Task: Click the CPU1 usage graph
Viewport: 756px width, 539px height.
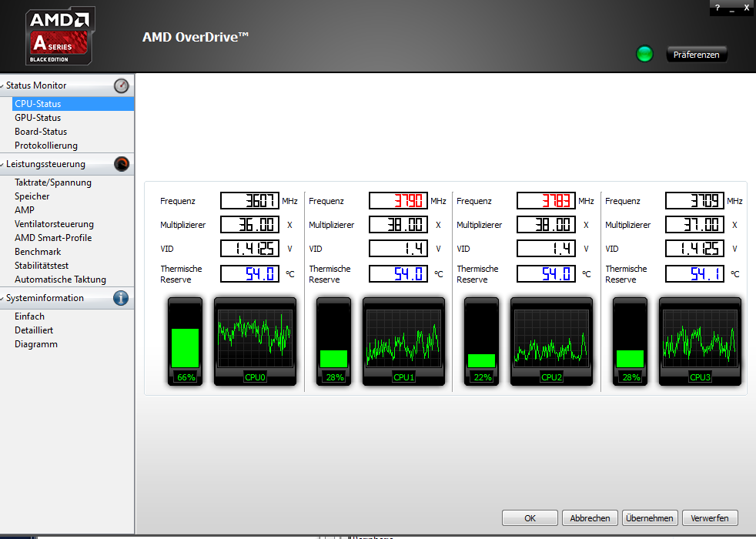Action: pos(403,341)
